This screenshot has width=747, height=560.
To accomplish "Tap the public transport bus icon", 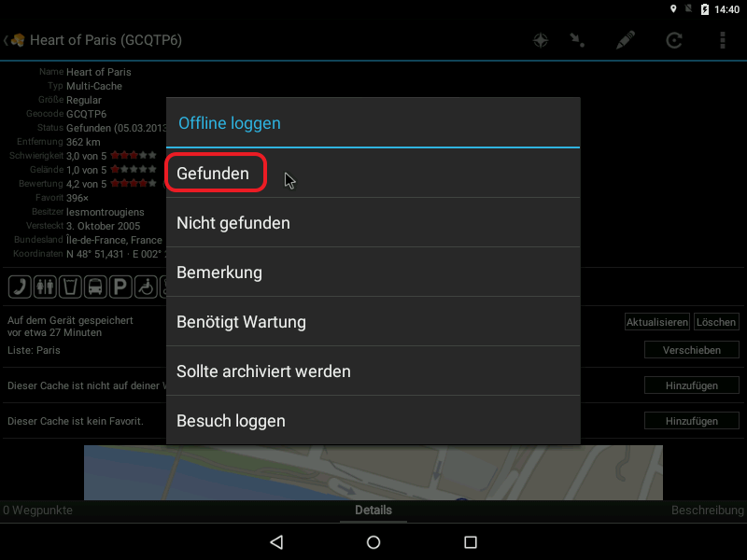I will [x=95, y=287].
